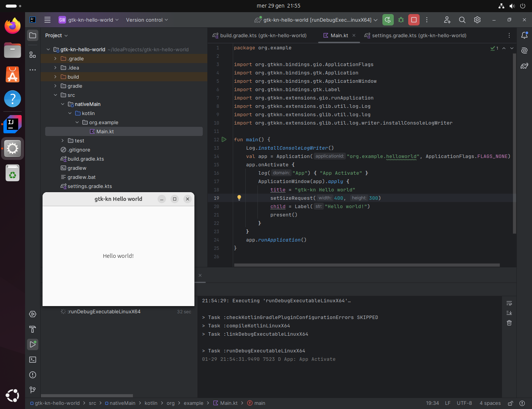
Task: Click the Rerun gradle task icon
Action: click(388, 20)
